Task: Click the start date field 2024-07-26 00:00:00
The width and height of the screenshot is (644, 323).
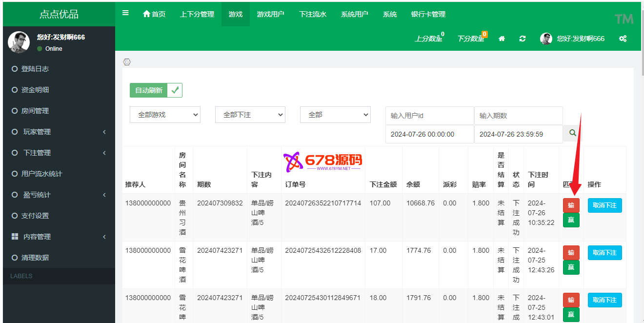Action: [x=429, y=134]
